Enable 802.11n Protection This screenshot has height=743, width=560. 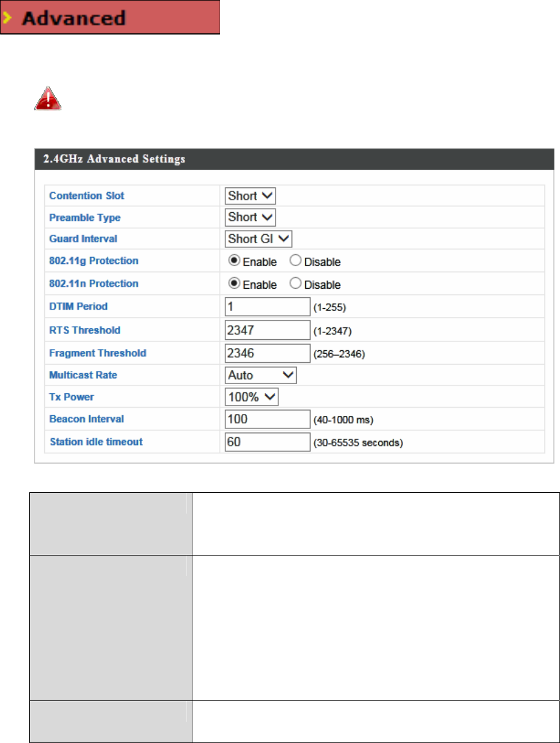234,284
